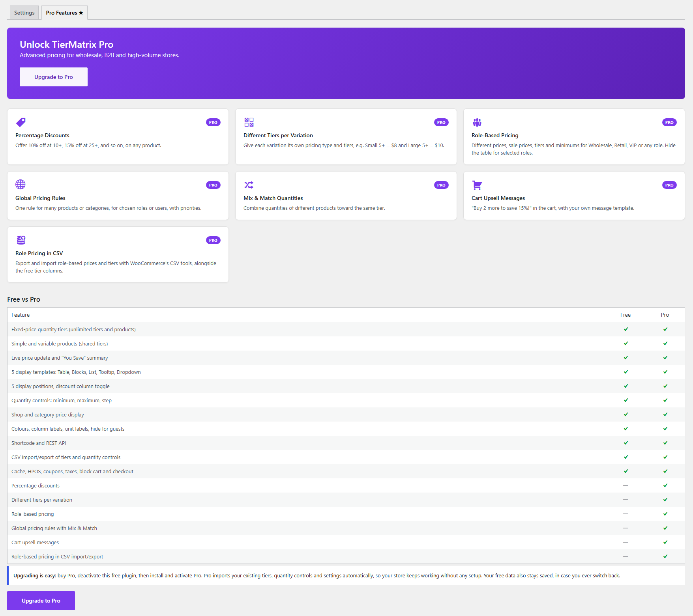Click Upgrade to Pro in purple banner

54,77
